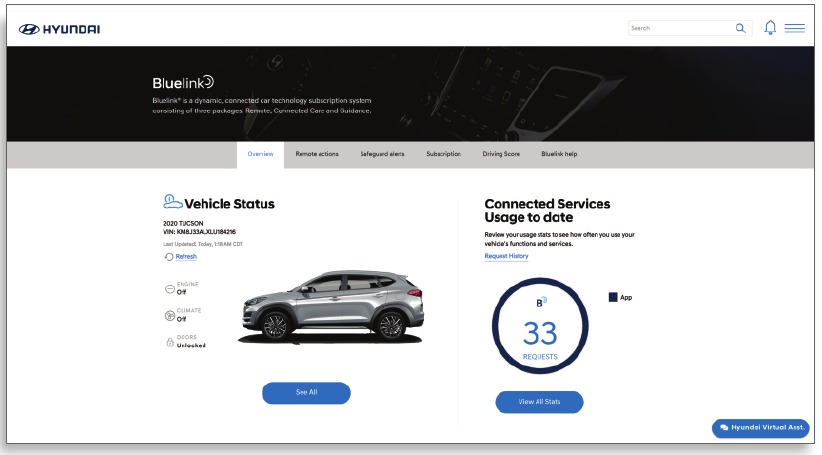This screenshot has height=455, width=822.
Task: Click the Connected Services Usage to date heading
Action: click(x=547, y=211)
